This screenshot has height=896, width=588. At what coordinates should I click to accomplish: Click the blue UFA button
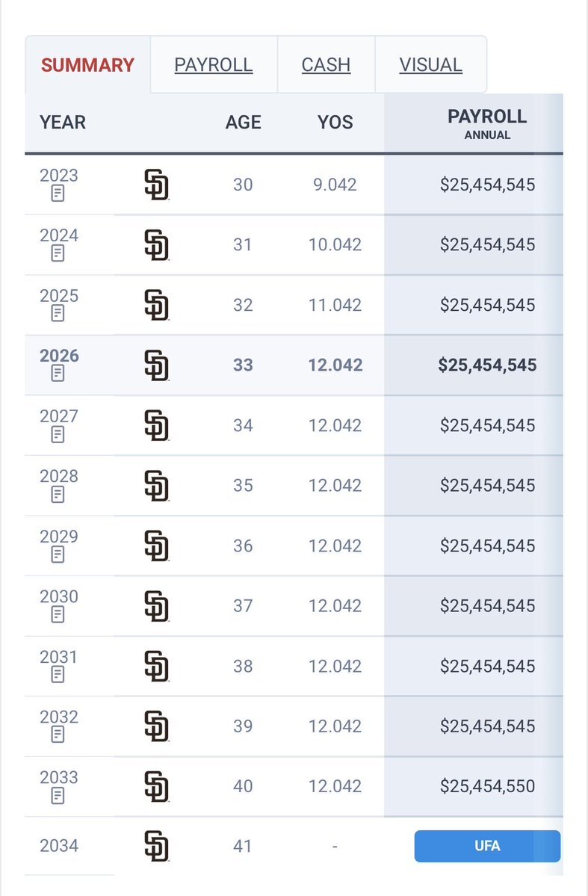(487, 846)
